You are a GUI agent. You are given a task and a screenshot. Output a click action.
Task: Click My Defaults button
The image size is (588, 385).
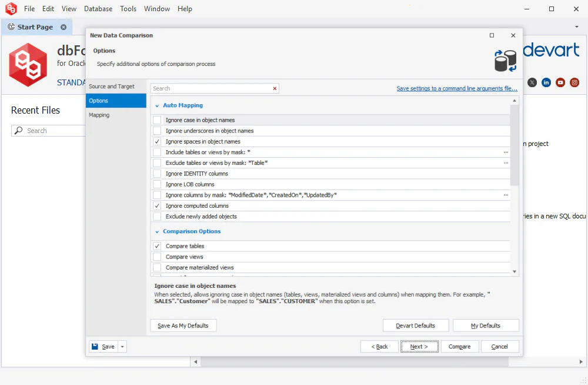click(486, 326)
